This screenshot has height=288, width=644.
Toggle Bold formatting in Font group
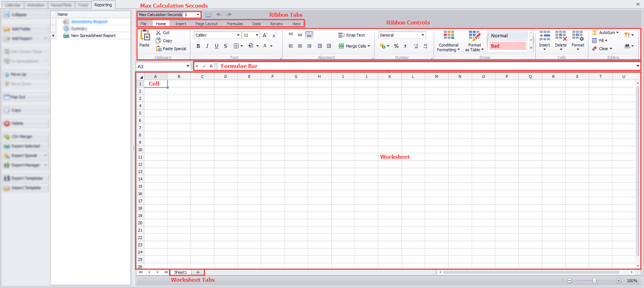click(x=198, y=46)
